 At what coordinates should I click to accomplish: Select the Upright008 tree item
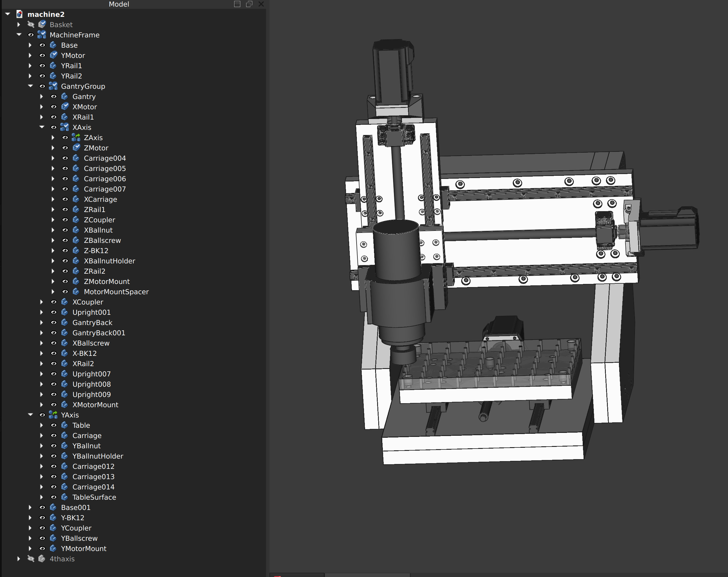[x=91, y=384]
